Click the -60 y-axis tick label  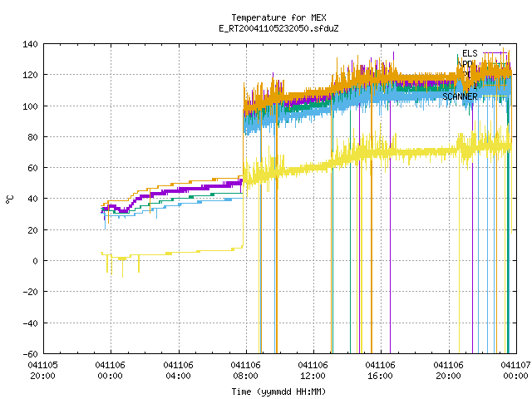(30, 354)
